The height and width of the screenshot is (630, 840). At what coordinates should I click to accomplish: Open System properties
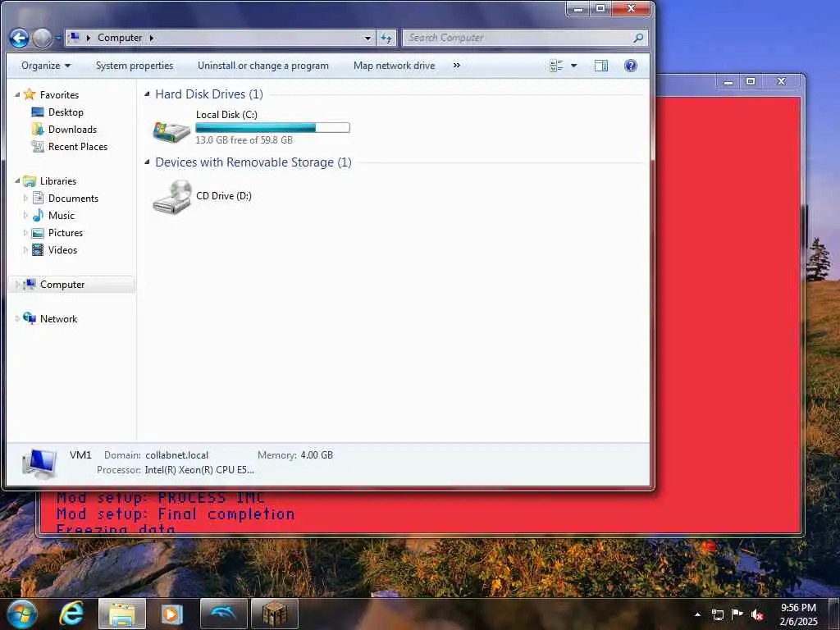coord(135,66)
